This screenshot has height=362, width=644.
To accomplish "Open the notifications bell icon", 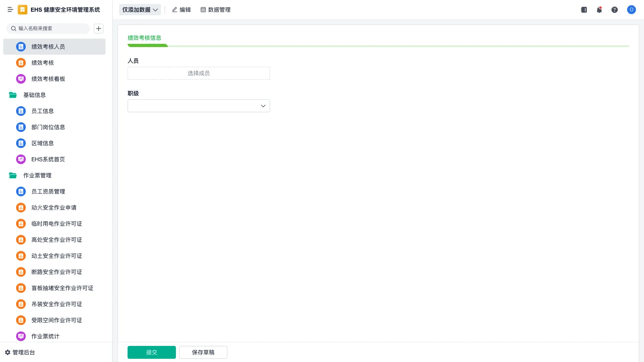I will click(599, 10).
